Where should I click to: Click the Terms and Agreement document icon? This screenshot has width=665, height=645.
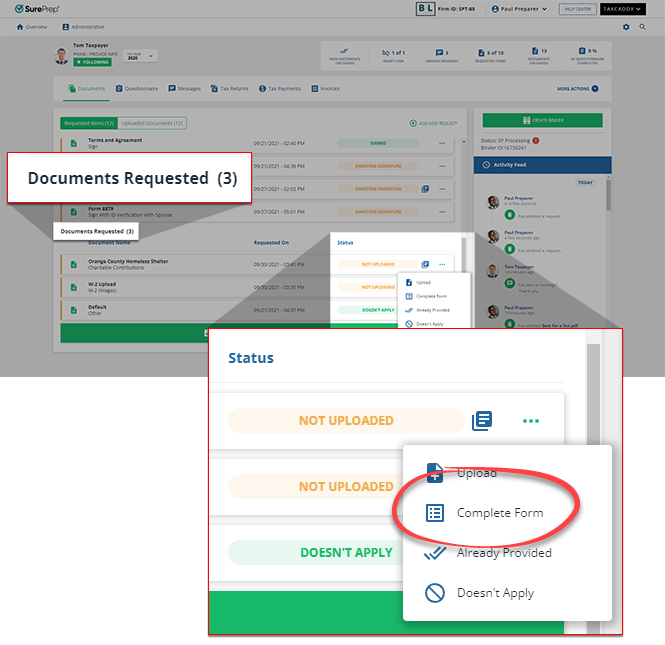coord(74,143)
